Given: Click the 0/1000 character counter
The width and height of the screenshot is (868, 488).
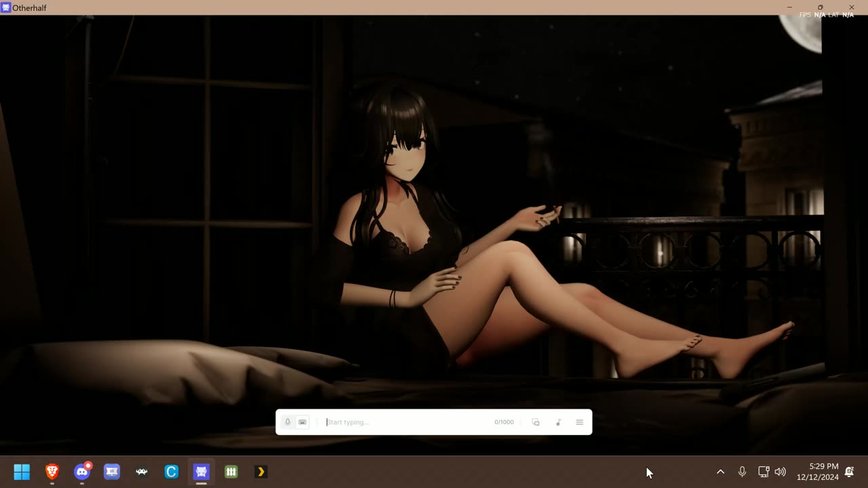Looking at the screenshot, I should (504, 422).
